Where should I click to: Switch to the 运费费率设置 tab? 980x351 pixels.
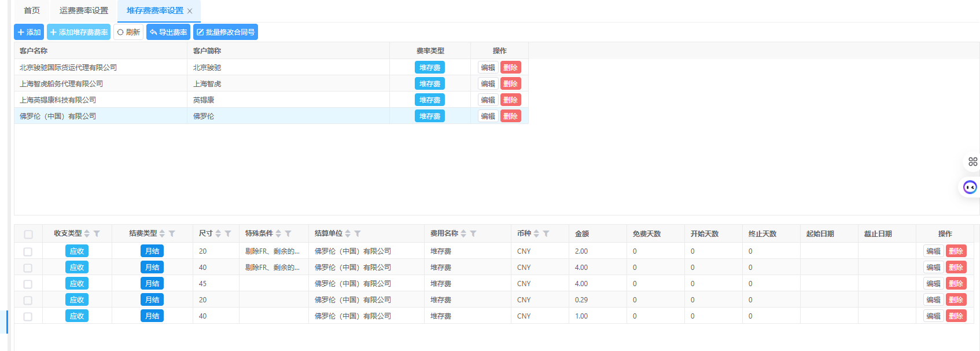click(x=84, y=10)
